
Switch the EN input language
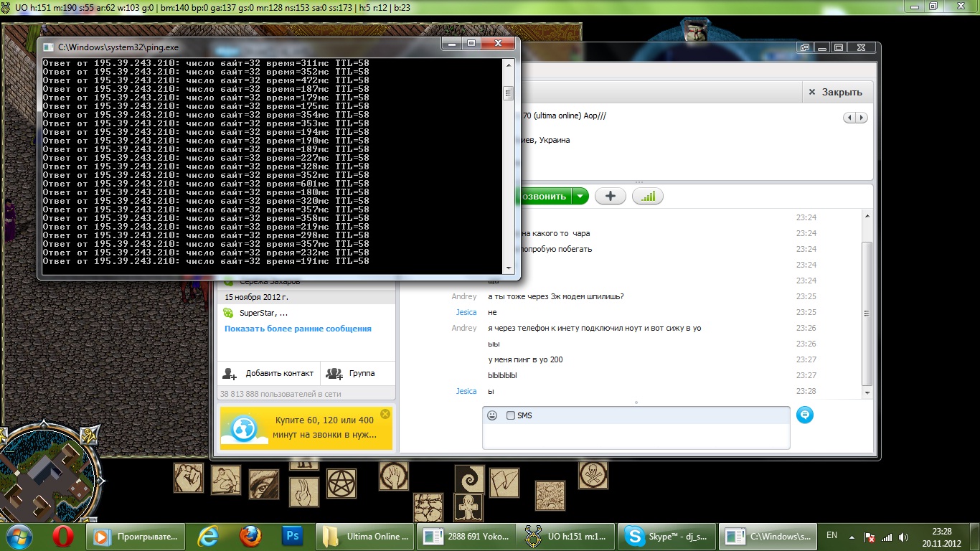pos(832,535)
